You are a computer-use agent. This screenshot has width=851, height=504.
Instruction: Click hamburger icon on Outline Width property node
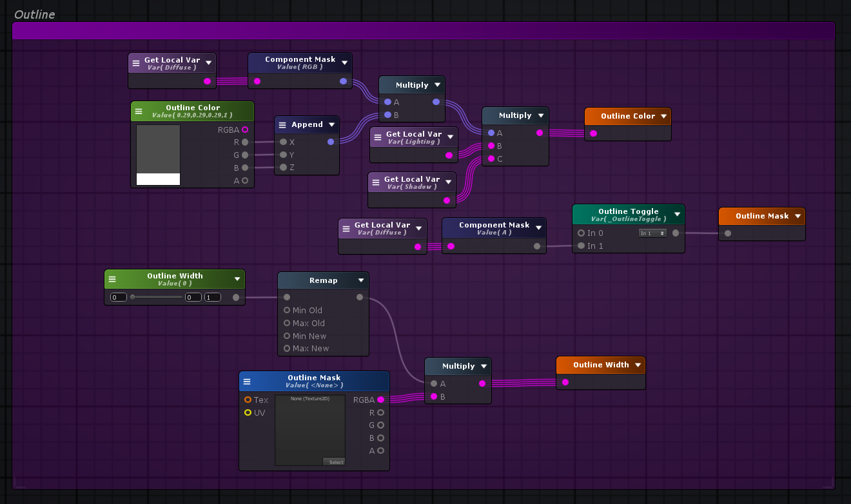(112, 279)
